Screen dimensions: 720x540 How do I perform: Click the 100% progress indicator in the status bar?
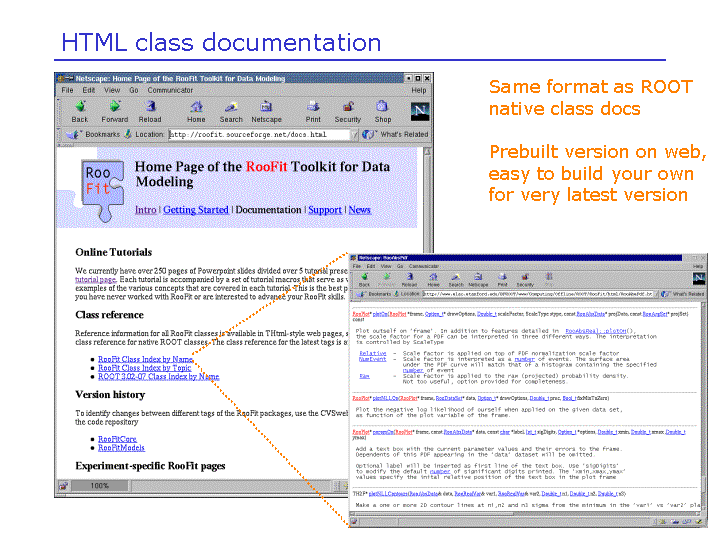[100, 485]
